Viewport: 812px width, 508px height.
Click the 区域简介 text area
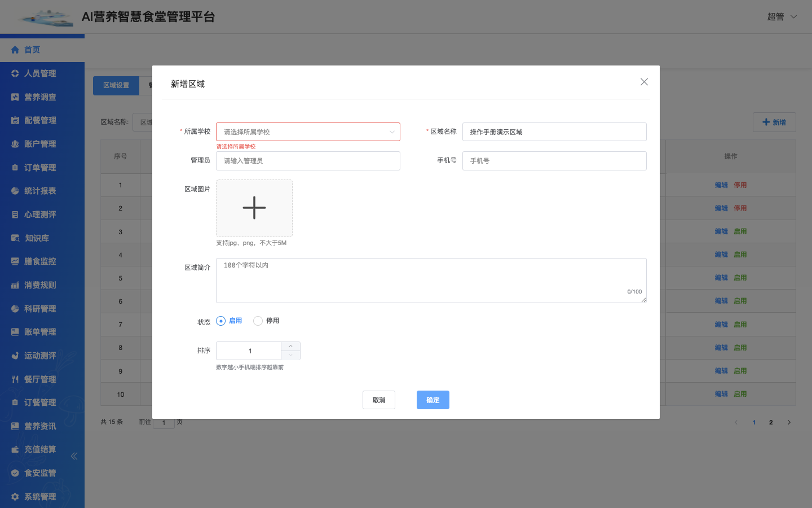point(431,281)
